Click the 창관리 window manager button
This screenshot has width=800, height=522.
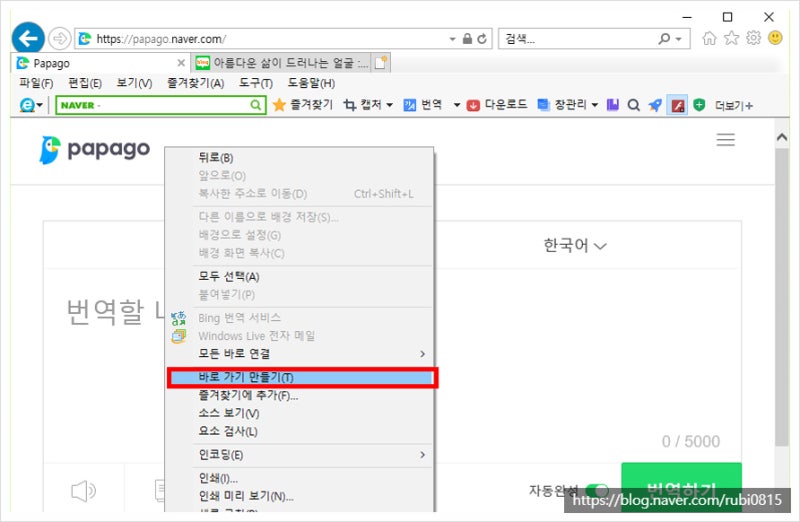563,105
